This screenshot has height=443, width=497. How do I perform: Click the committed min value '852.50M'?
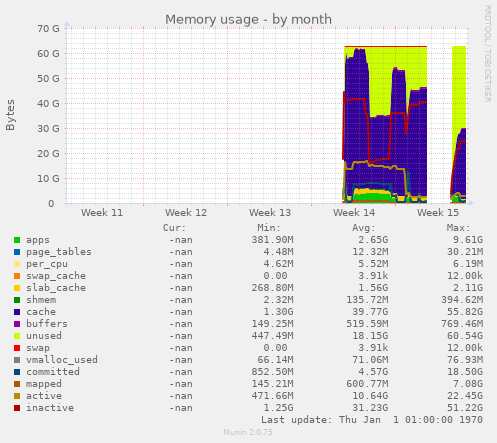tap(272, 372)
